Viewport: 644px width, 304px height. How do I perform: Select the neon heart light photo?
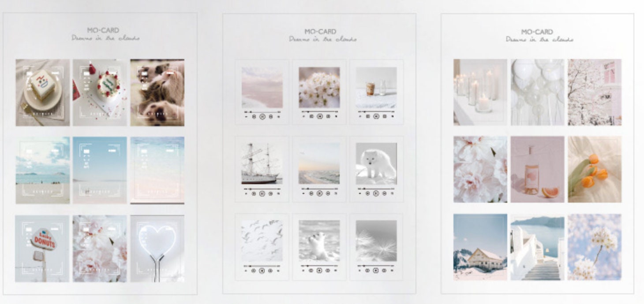157,248
